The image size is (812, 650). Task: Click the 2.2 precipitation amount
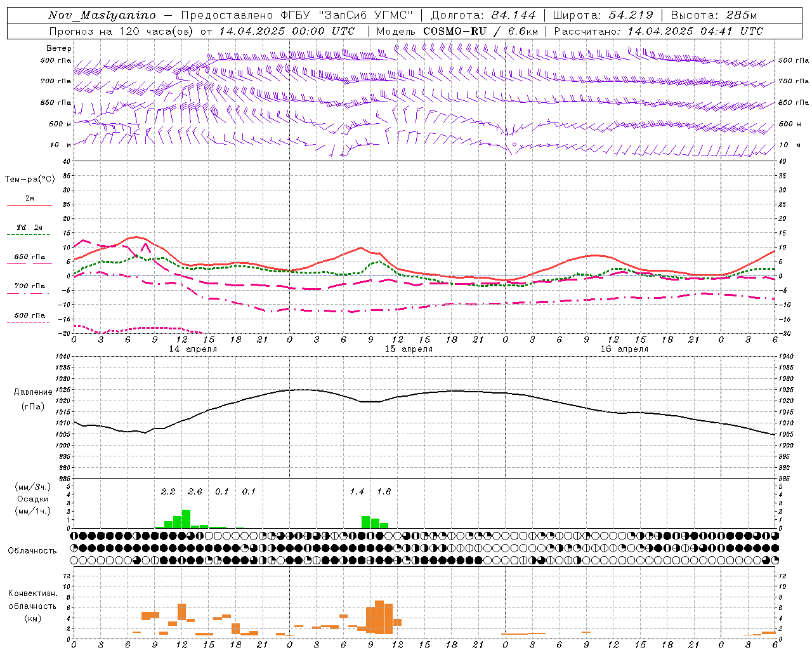tap(168, 492)
